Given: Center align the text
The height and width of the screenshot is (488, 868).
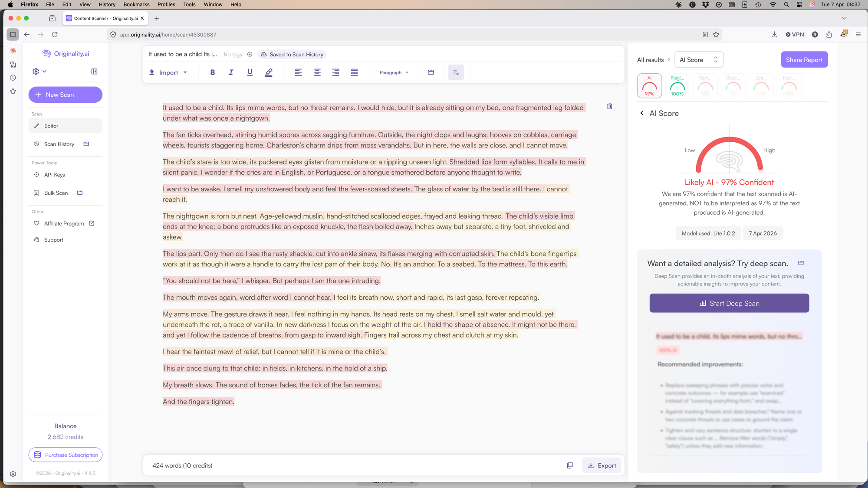Looking at the screenshot, I should point(317,72).
